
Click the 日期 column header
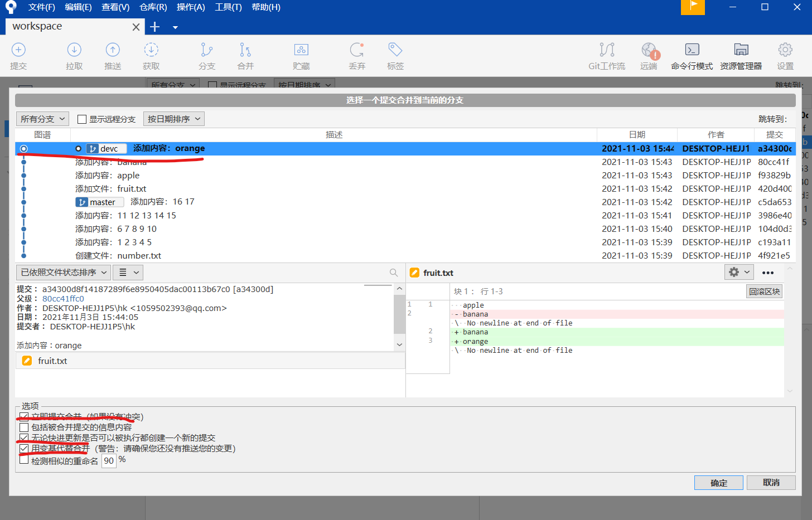637,135
